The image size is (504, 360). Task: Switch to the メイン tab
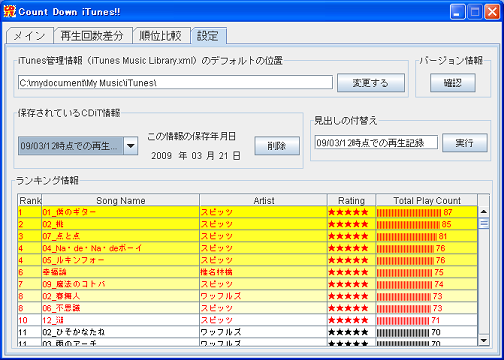tap(30, 36)
